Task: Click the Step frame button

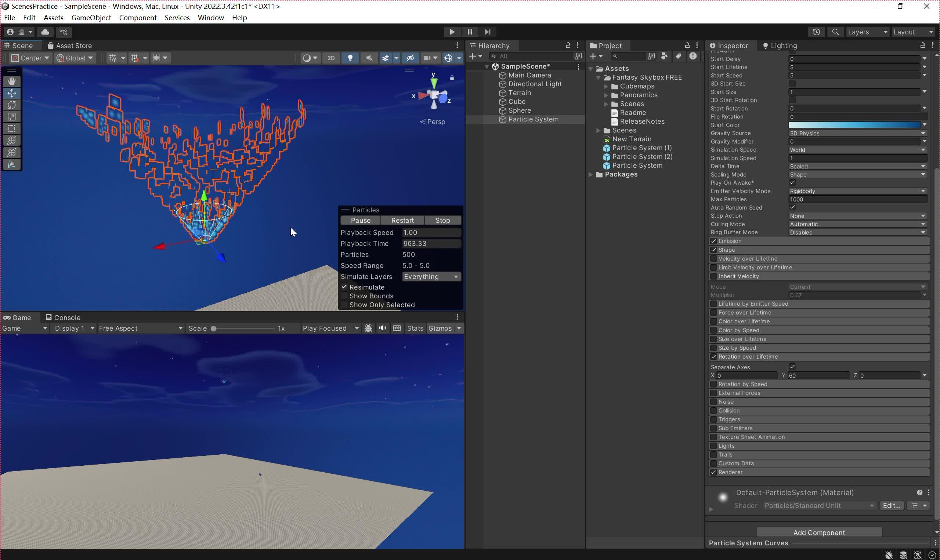Action: tap(487, 32)
